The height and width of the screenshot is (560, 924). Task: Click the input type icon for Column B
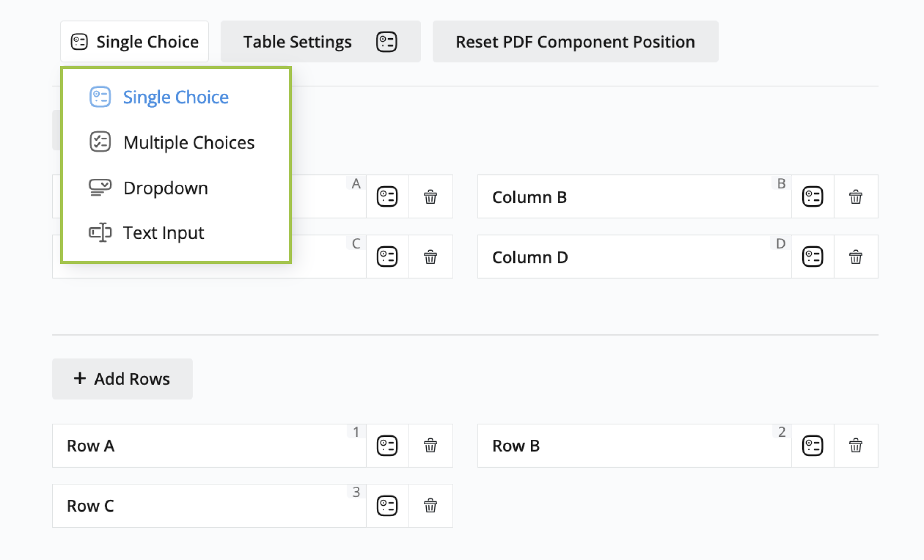coord(813,197)
